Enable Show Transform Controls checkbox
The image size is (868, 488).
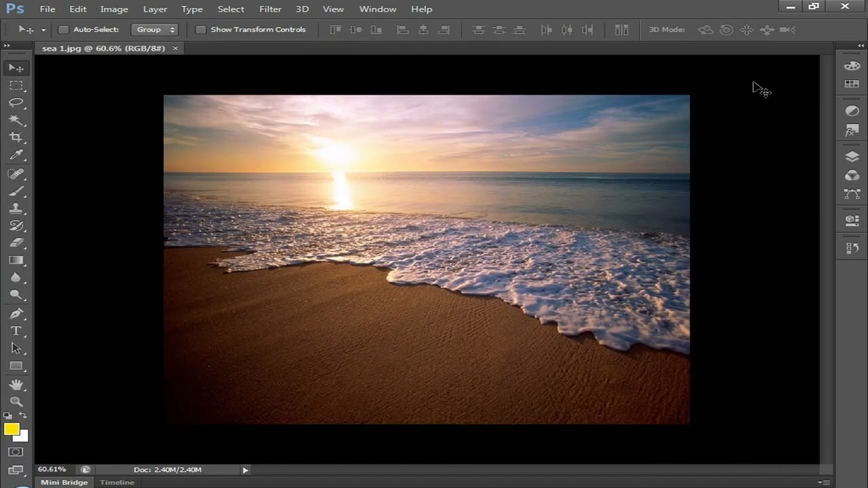pos(201,30)
